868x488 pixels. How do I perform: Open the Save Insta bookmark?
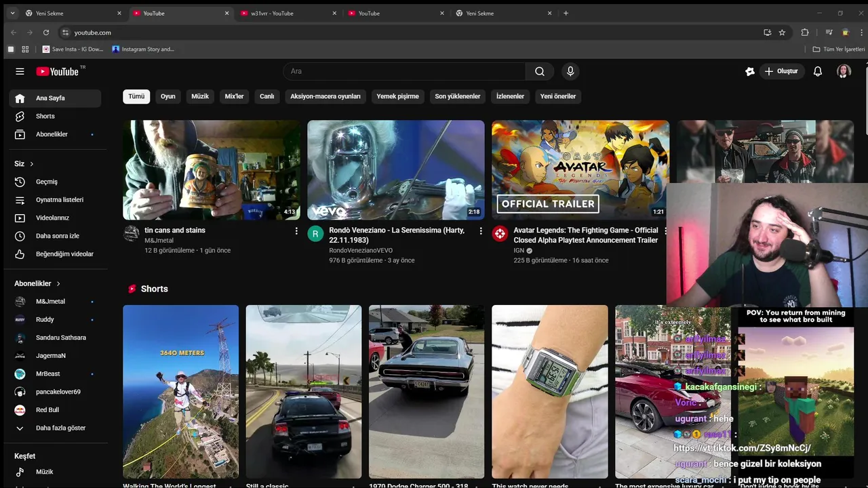pos(73,49)
